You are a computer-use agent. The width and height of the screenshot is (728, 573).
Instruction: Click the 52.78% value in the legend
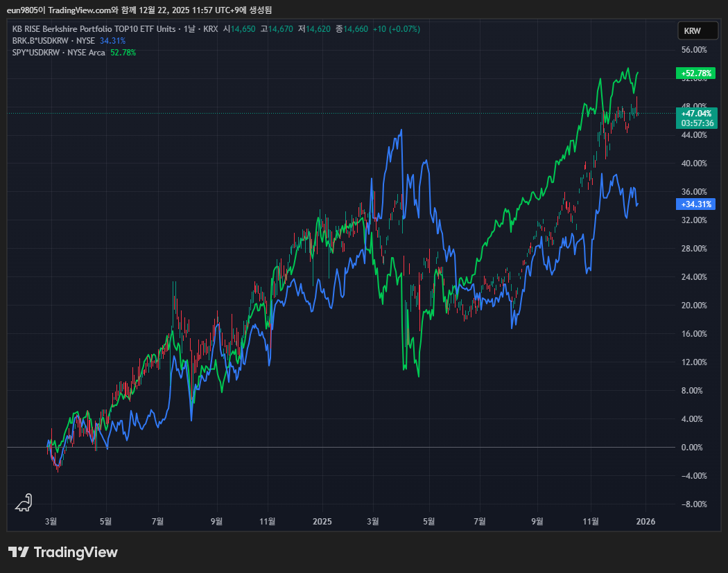pos(123,53)
